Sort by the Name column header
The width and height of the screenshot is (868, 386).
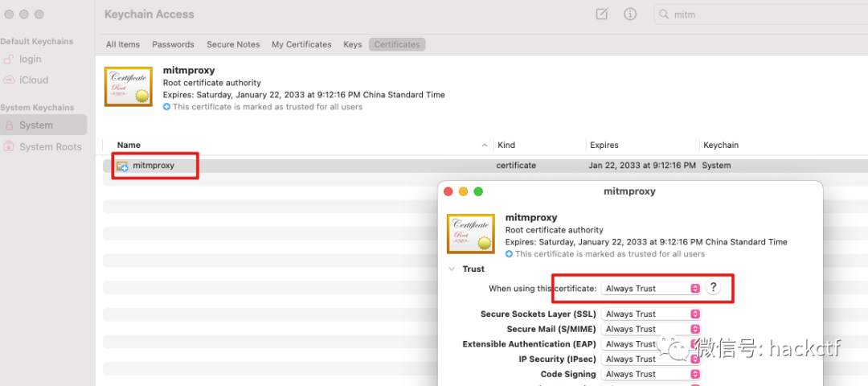click(129, 145)
